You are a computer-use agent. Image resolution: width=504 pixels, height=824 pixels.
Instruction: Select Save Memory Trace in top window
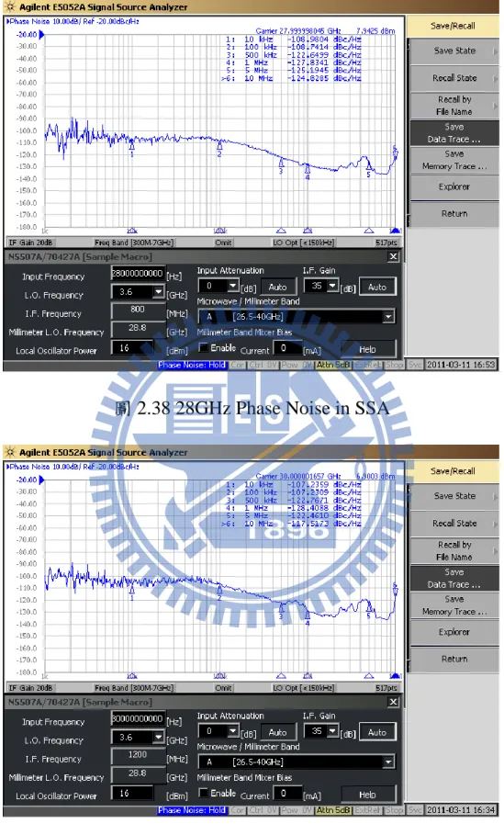454,160
